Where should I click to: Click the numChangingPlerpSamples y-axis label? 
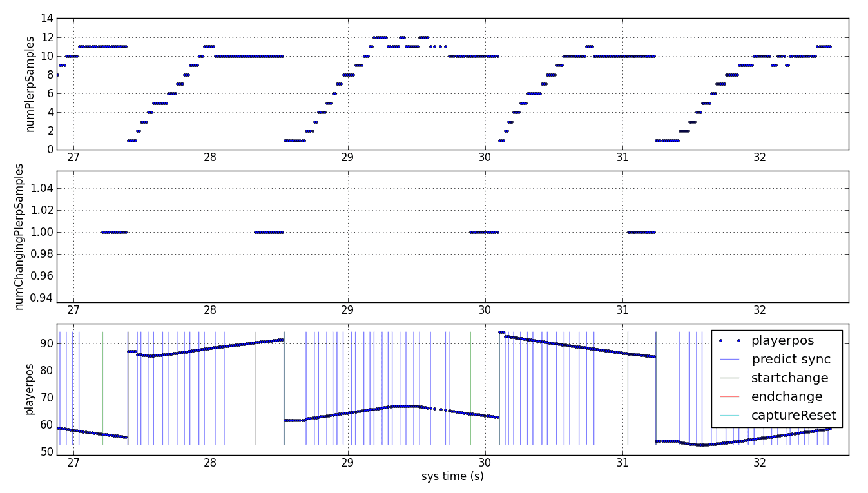tap(19, 237)
